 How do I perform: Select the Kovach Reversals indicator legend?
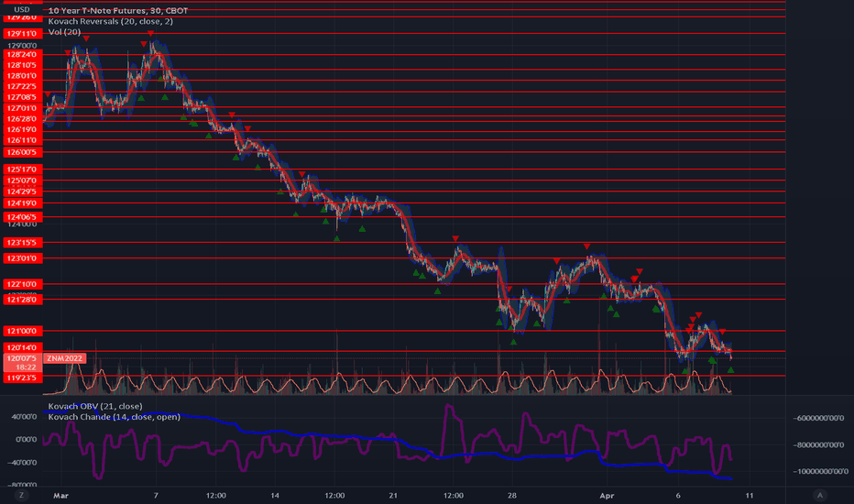pos(111,21)
